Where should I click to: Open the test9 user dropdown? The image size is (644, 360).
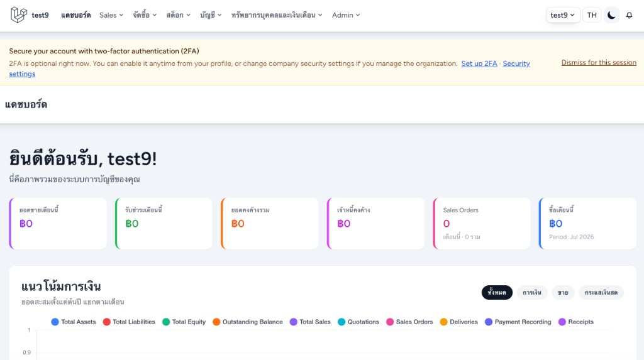pos(563,15)
